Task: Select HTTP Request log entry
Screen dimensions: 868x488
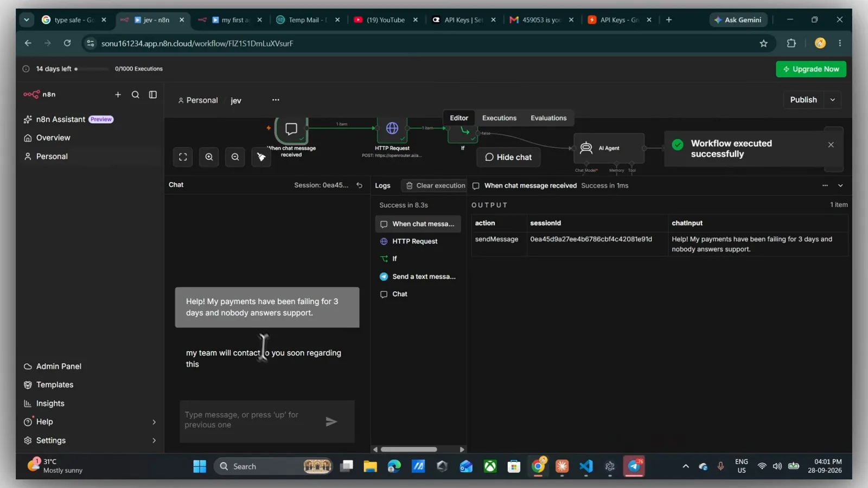Action: (418, 241)
